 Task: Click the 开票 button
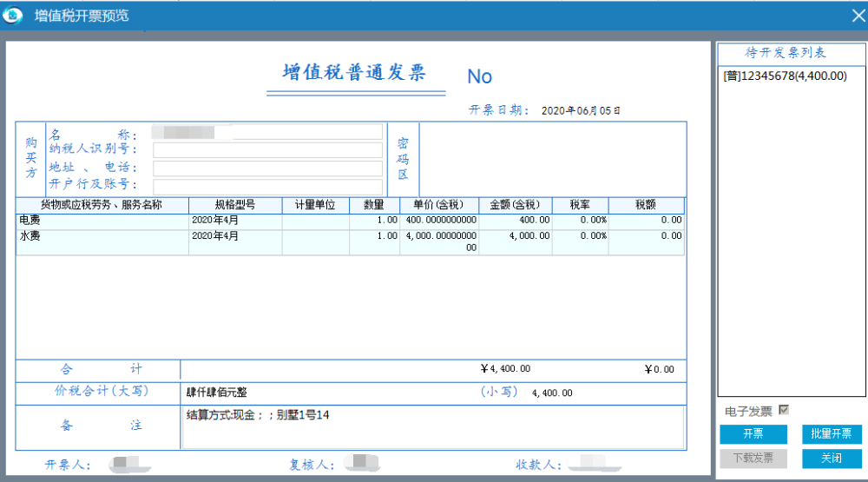(753, 434)
